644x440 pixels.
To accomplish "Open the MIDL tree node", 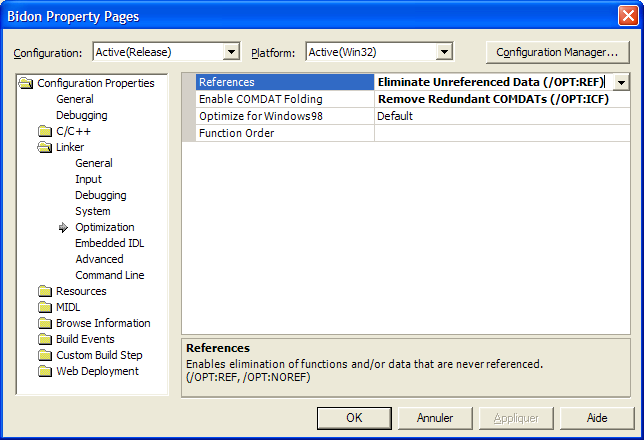I will click(x=68, y=307).
